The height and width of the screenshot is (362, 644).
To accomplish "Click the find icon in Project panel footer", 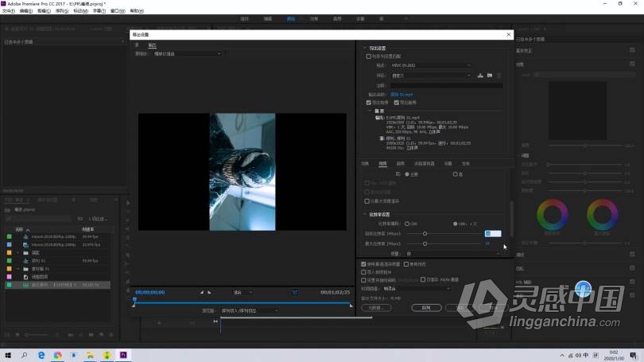I will 81,335.
